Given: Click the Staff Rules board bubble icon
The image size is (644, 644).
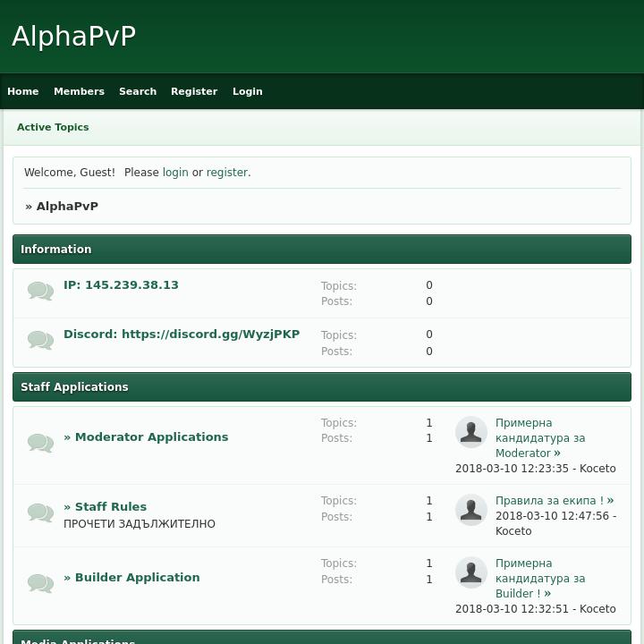Looking at the screenshot, I should [x=40, y=513].
